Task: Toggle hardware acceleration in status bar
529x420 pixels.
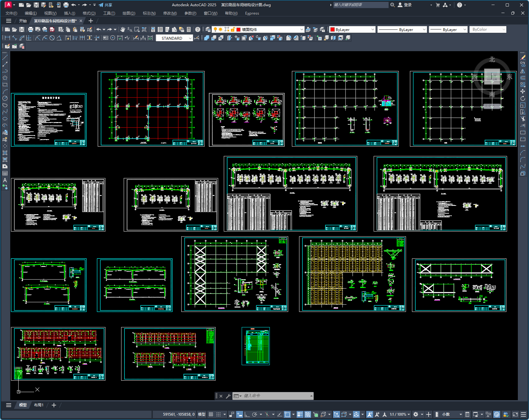Action: (x=497, y=414)
